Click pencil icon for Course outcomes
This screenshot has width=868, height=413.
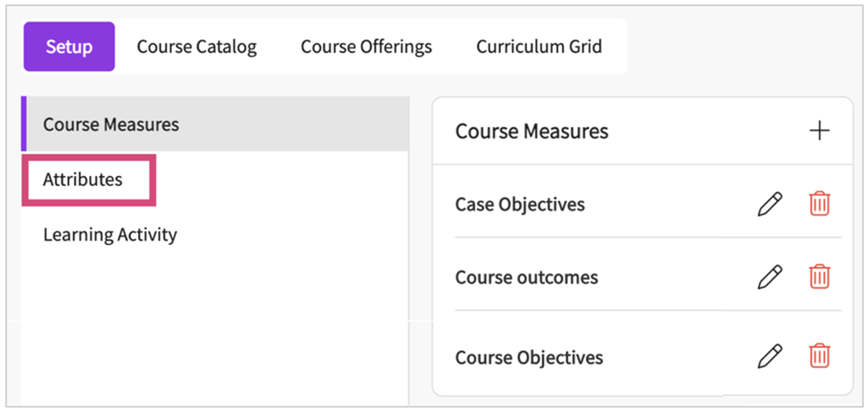coord(770,277)
